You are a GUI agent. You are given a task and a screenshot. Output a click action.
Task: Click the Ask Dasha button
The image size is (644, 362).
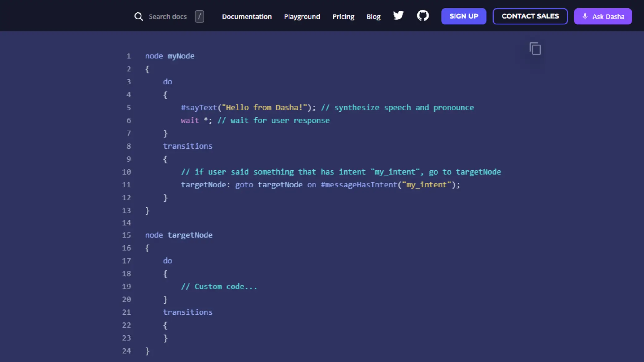[603, 16]
